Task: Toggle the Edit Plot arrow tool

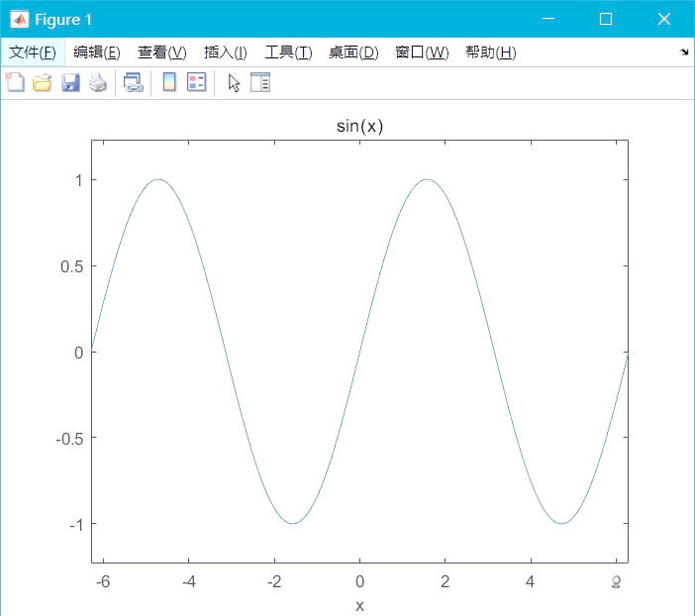Action: [234, 83]
